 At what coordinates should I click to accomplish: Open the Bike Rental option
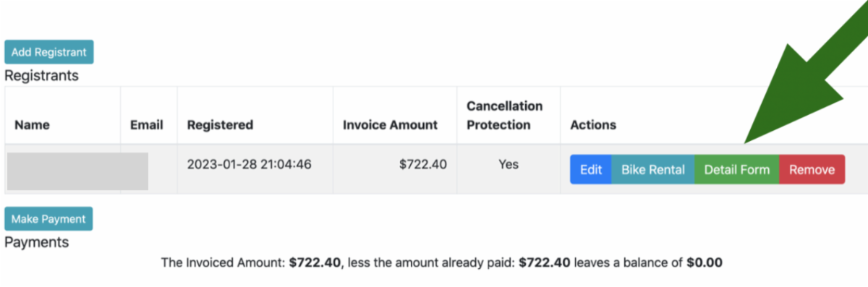(x=652, y=170)
